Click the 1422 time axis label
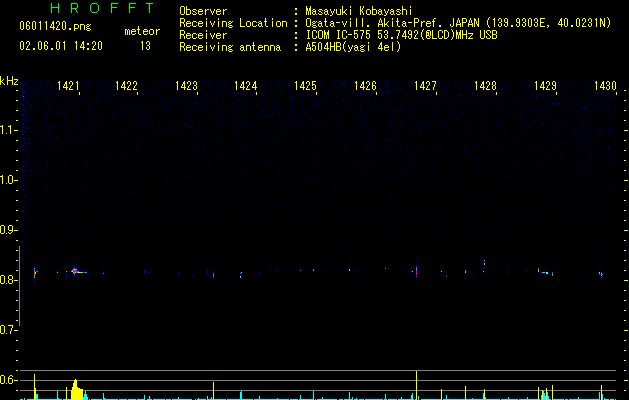Image resolution: width=629 pixels, height=400 pixels. 126,85
